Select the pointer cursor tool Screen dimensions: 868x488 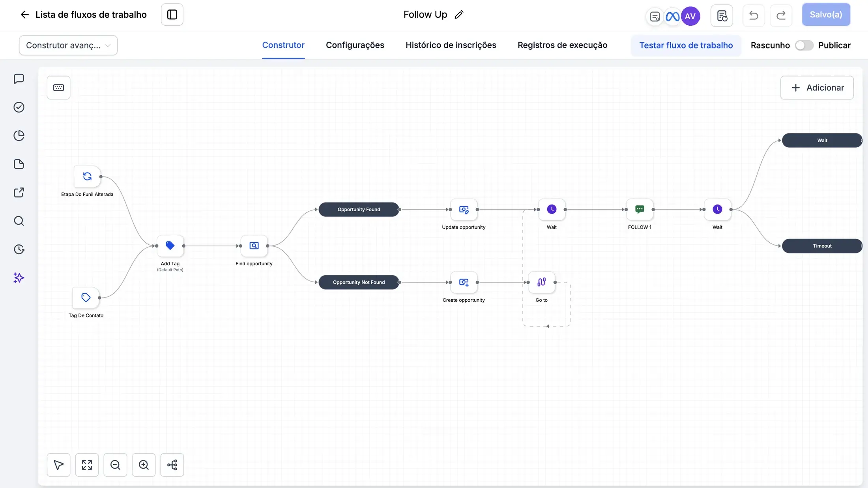coord(58,465)
